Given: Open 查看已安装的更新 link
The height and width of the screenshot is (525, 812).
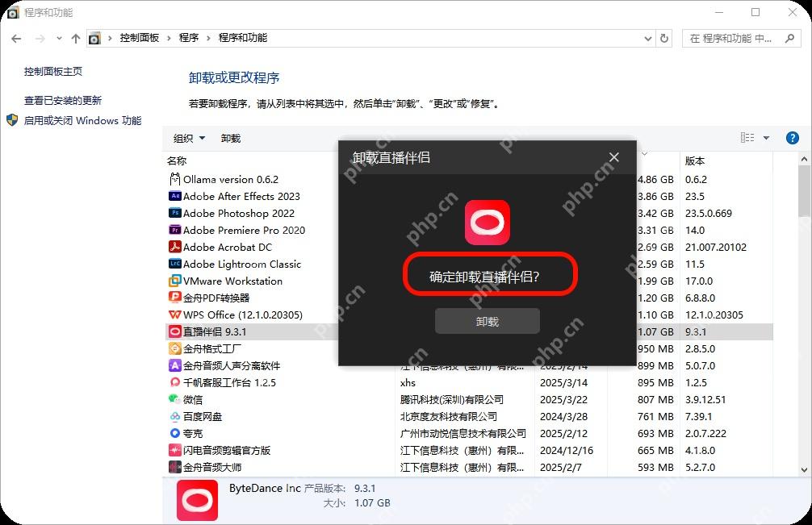Looking at the screenshot, I should pyautogui.click(x=63, y=100).
